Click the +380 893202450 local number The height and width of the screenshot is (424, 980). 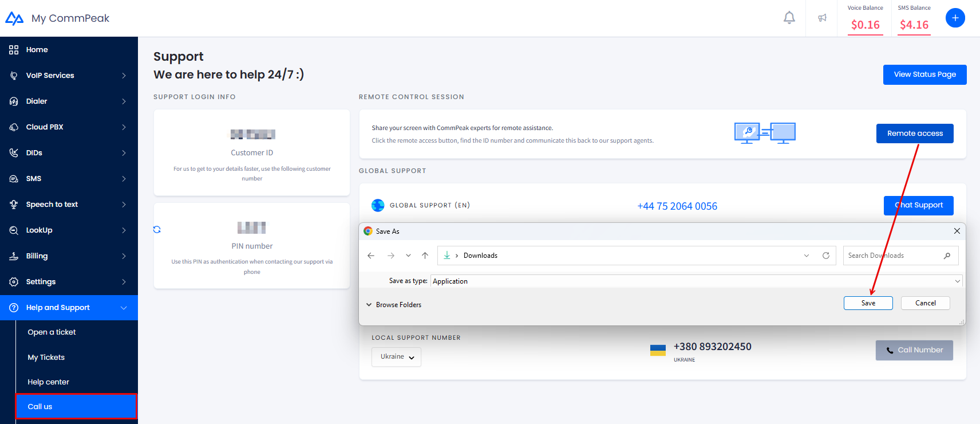coord(713,347)
